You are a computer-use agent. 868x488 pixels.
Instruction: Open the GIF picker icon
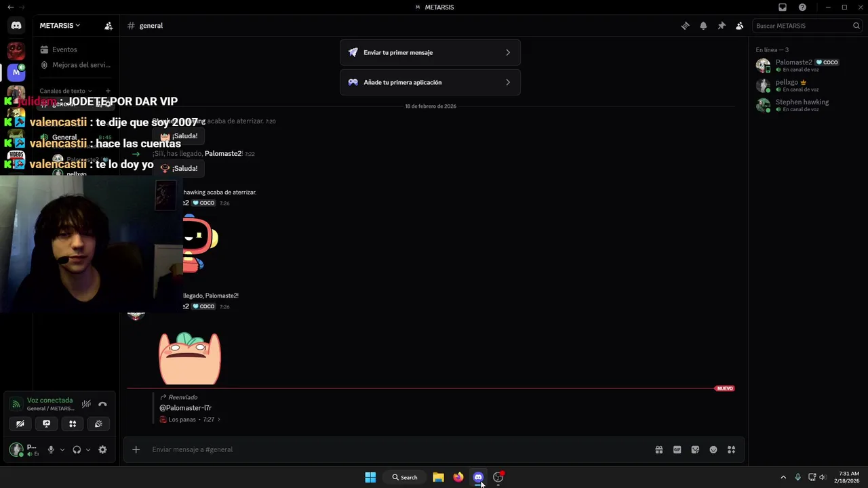pos(677,449)
